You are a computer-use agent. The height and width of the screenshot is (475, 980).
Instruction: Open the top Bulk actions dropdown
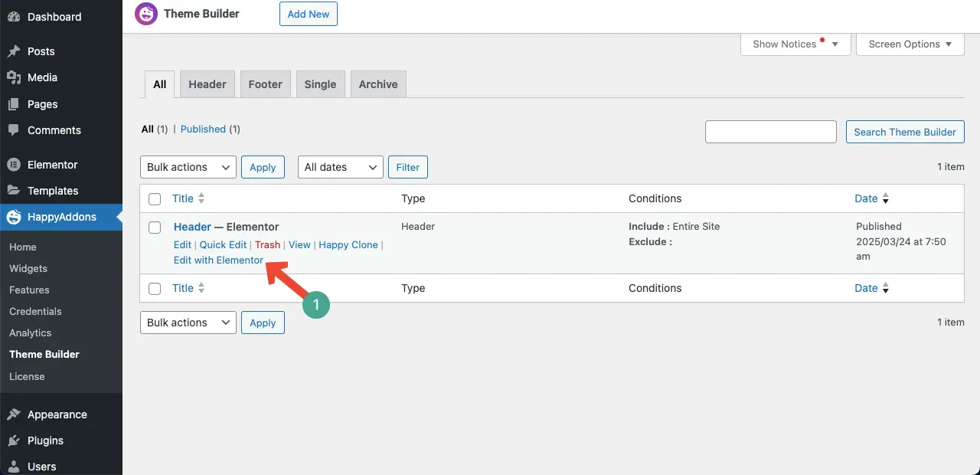(x=188, y=167)
